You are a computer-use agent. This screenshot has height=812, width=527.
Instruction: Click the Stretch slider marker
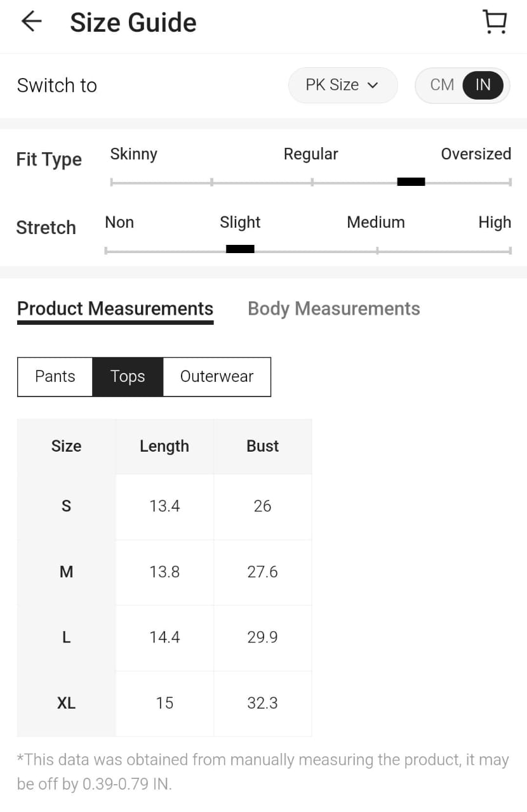tap(240, 249)
